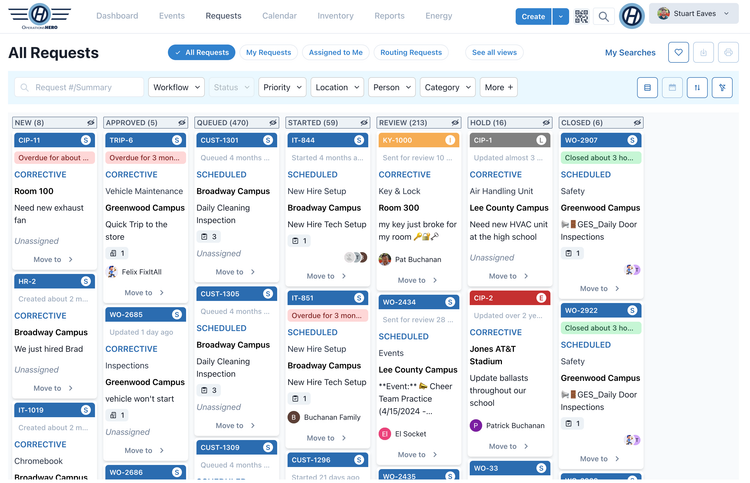Screen dimensions: 750x483
Task: Expand the Create button dropdown arrow
Action: tap(560, 16)
